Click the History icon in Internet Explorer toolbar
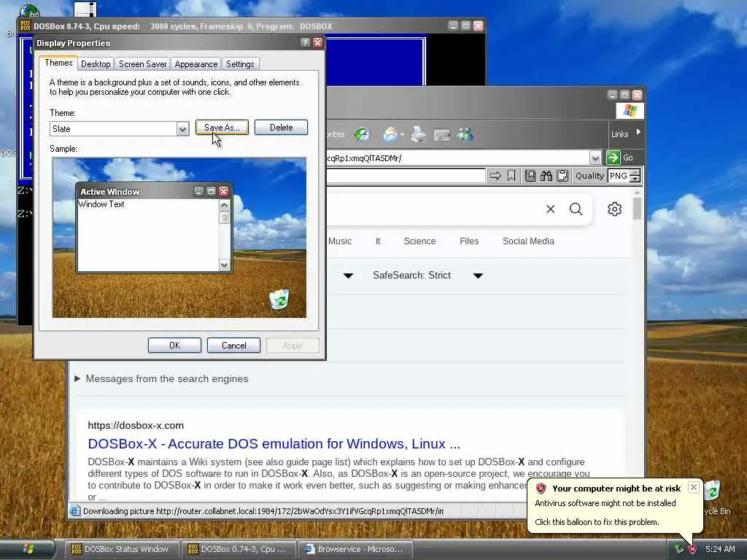This screenshot has height=560, width=747. tap(362, 134)
